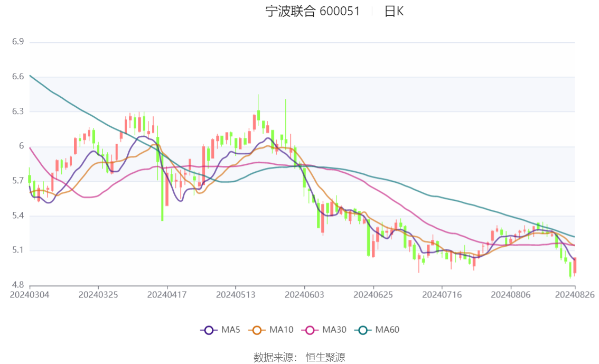Toggle the MA60 legend series
This screenshot has width=599, height=364.
coord(377,330)
